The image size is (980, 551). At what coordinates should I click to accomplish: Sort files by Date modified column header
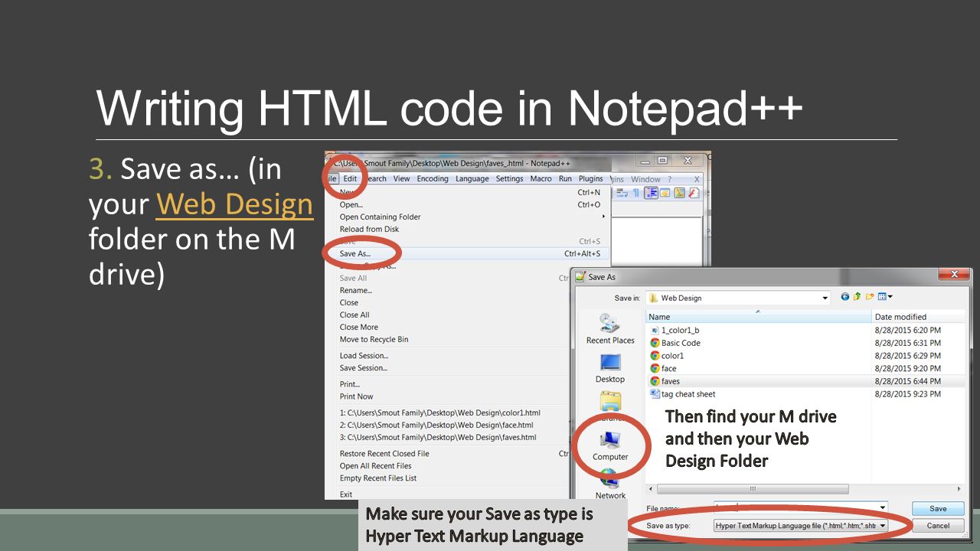click(920, 316)
